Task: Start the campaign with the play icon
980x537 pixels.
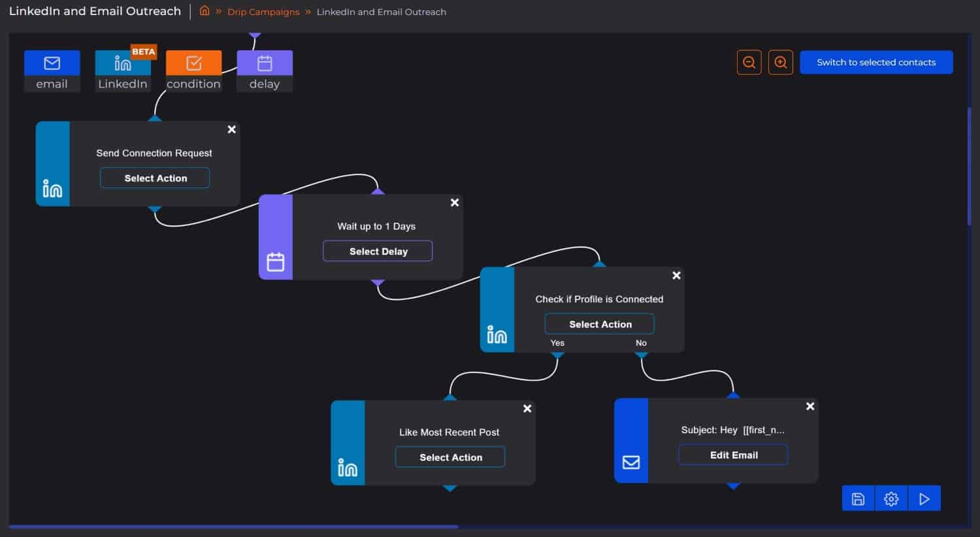Action: [x=924, y=499]
